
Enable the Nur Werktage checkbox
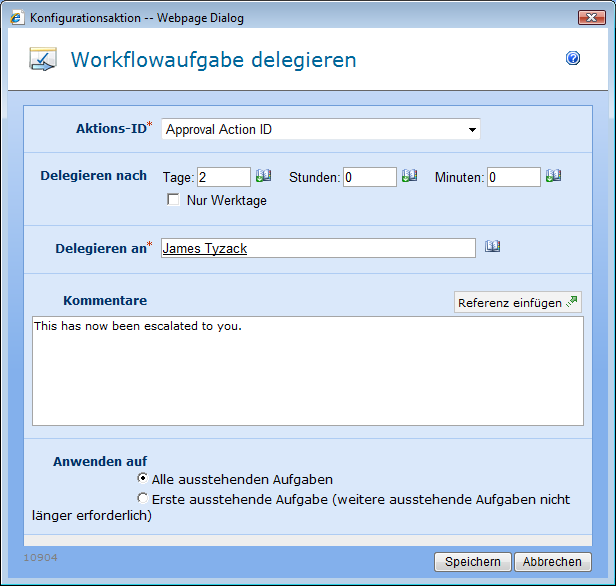(174, 200)
